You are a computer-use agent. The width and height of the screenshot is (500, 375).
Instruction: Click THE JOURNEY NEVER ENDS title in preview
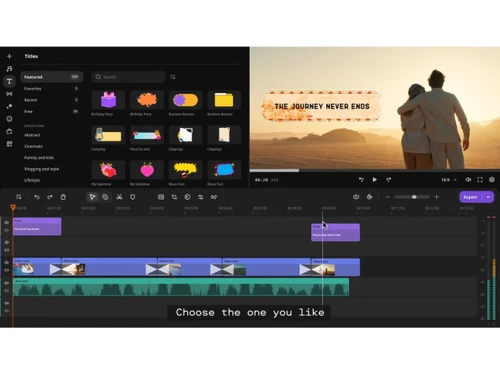click(322, 106)
